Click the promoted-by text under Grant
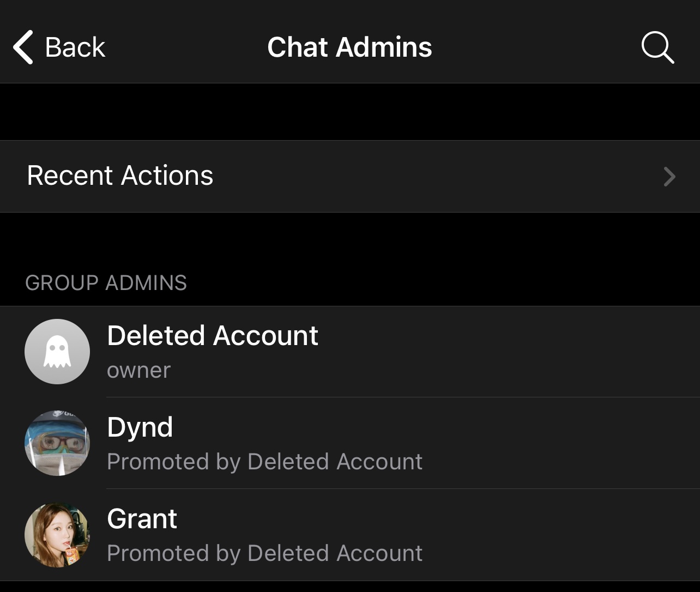Image resolution: width=700 pixels, height=592 pixels. [x=264, y=553]
